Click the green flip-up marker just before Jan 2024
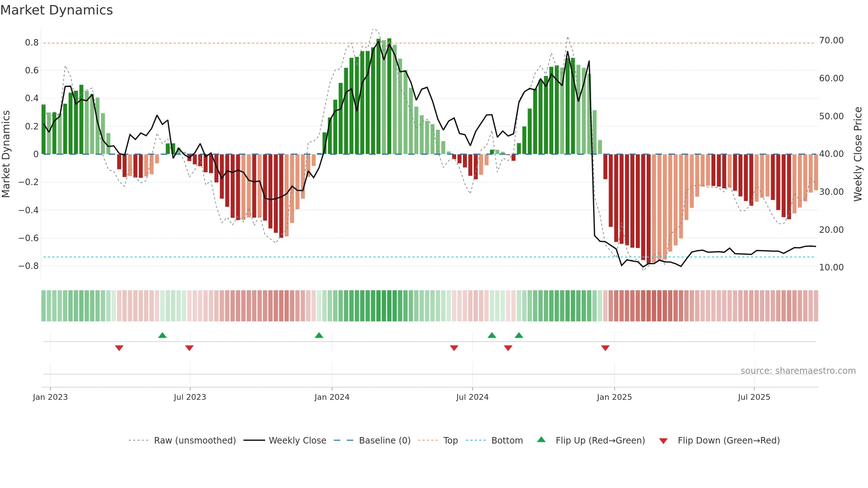 (x=319, y=335)
